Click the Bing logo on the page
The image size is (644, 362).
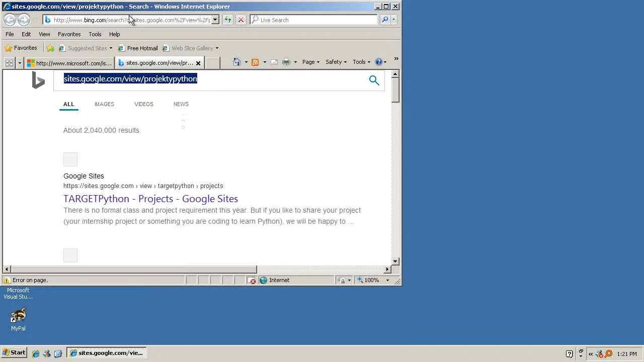pos(38,80)
